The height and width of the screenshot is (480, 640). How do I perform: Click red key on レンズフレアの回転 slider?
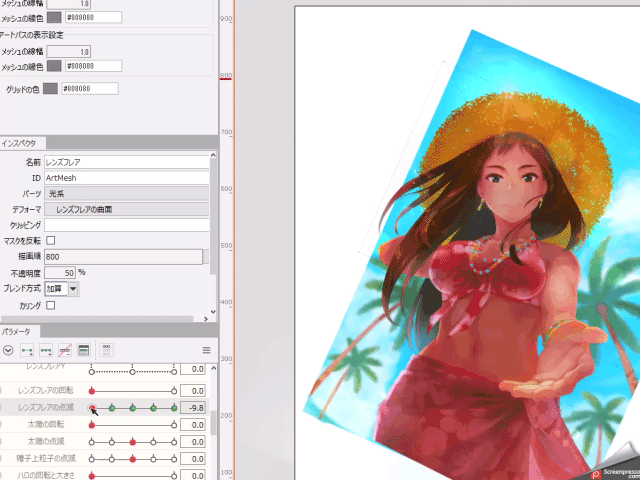tap(92, 391)
